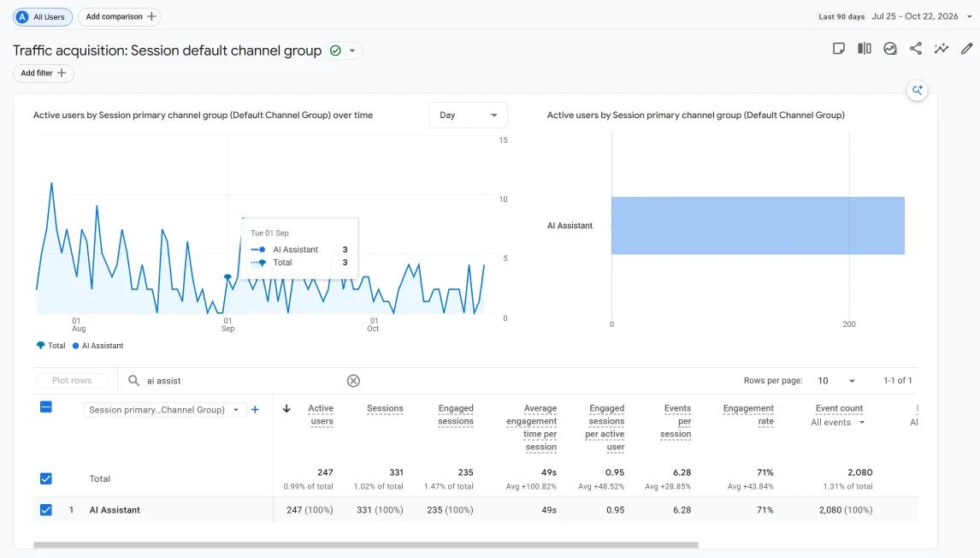
Task: Click the Plot rows button
Action: [71, 380]
